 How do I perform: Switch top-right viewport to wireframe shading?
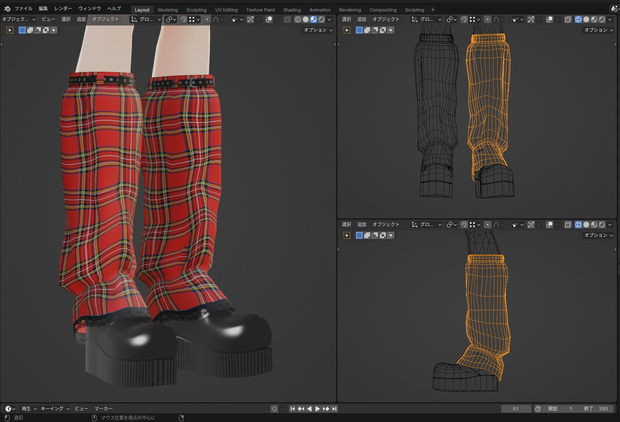click(x=578, y=19)
